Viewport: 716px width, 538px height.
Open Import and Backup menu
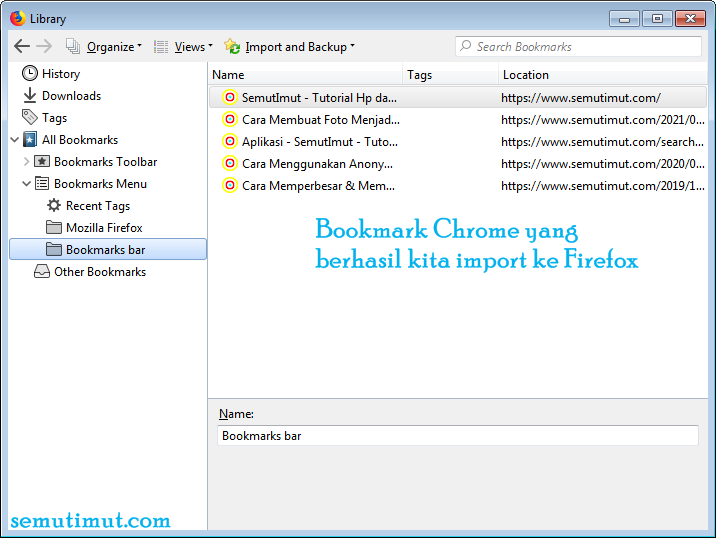[x=300, y=47]
